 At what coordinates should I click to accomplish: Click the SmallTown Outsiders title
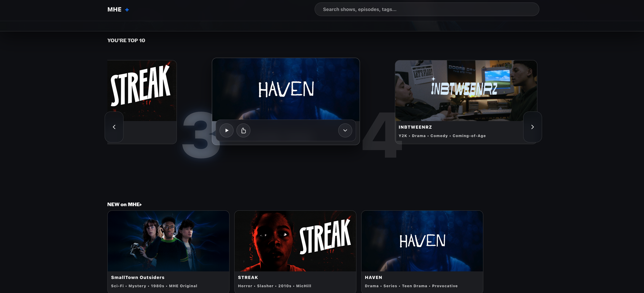(x=138, y=277)
